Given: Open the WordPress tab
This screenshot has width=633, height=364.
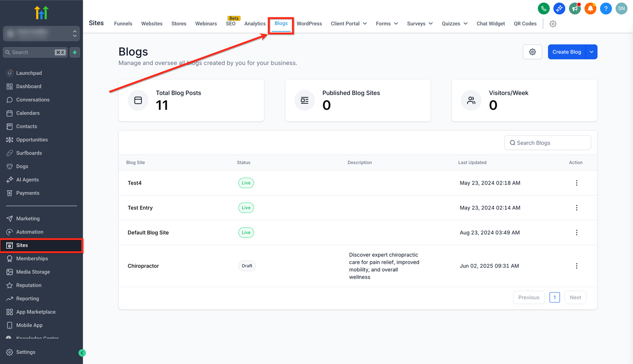Looking at the screenshot, I should pyautogui.click(x=309, y=24).
